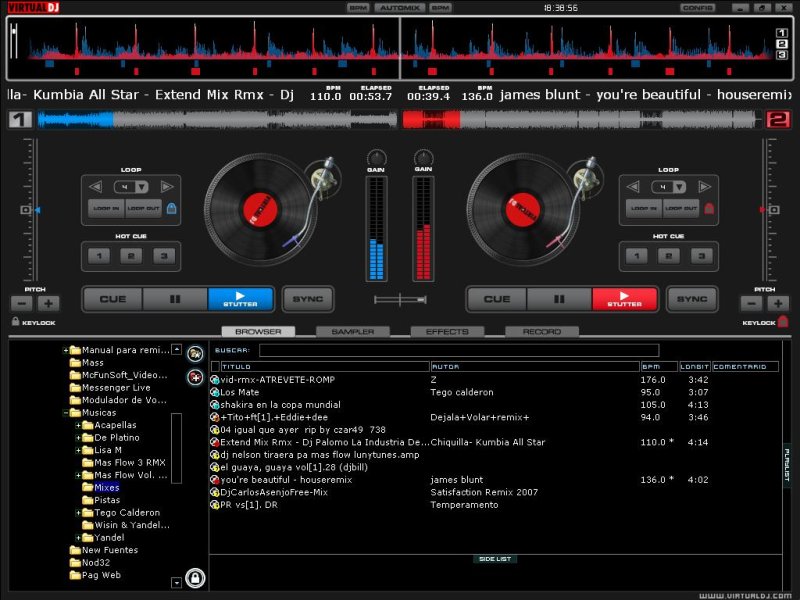Expand the De Platino folder

[x=78, y=438]
